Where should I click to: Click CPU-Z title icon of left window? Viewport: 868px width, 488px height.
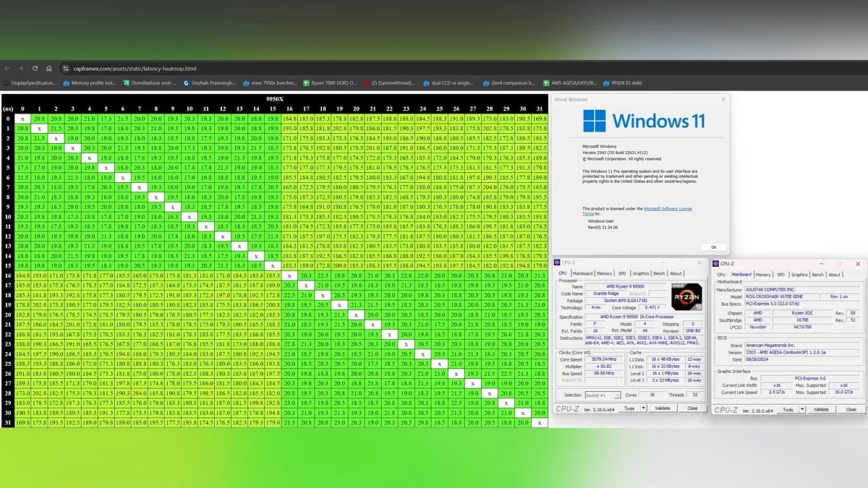pos(557,263)
